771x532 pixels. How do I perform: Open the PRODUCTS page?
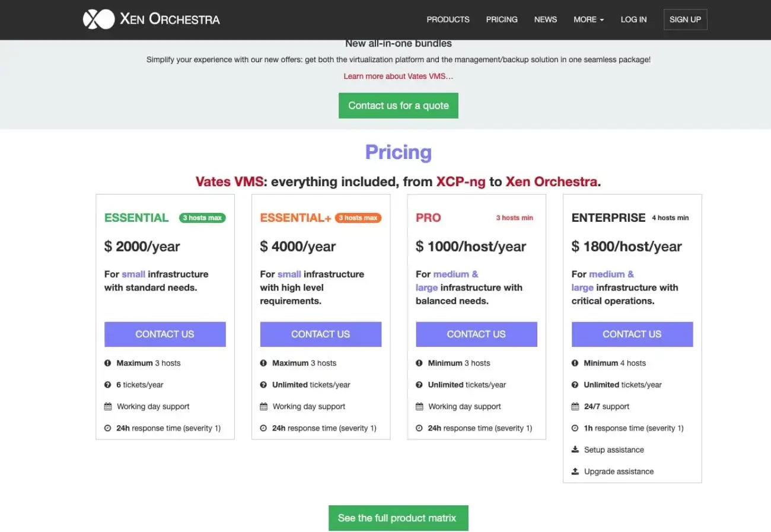tap(448, 20)
